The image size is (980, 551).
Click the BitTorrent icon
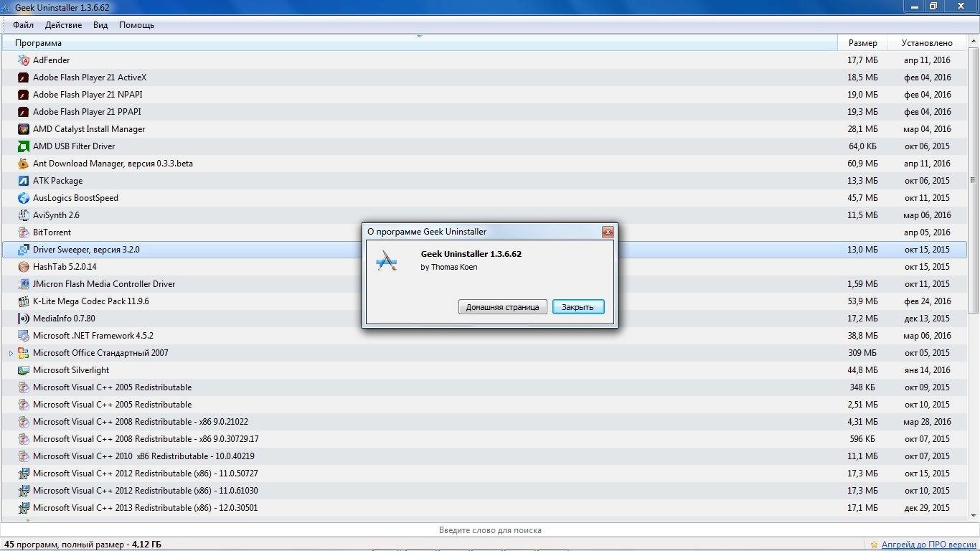24,232
